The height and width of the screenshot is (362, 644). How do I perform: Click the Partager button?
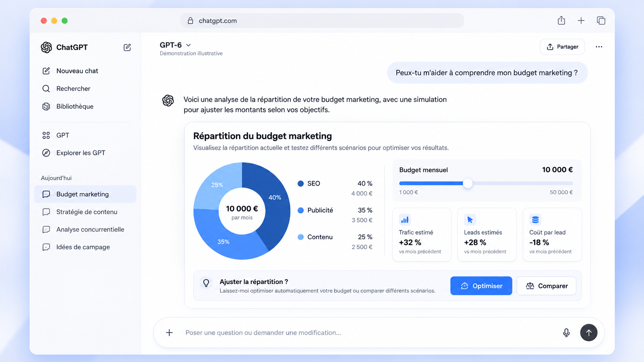(562, 47)
